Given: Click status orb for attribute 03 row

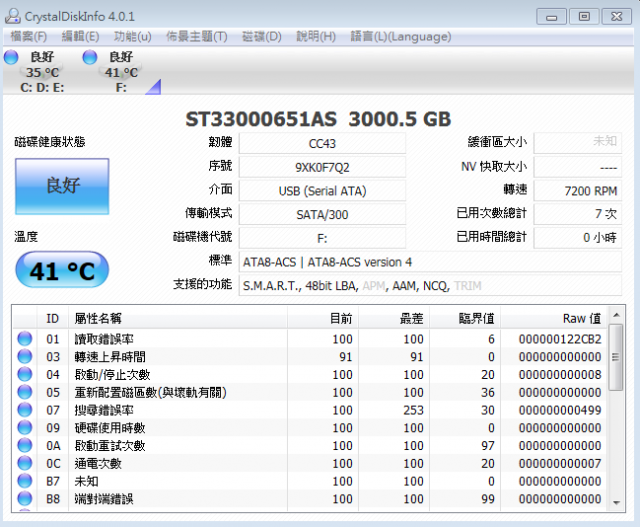Looking at the screenshot, I should point(24,356).
